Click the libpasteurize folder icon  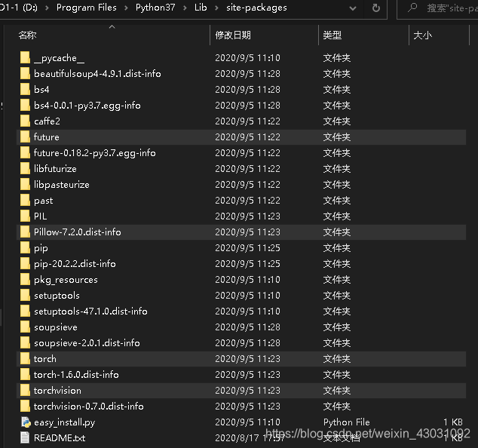pos(25,185)
